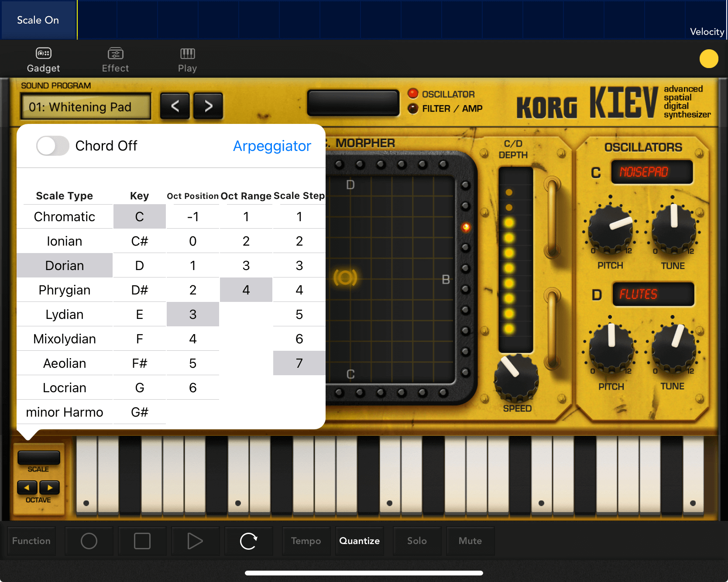The height and width of the screenshot is (582, 728).
Task: Click the blank display beside program arrows
Action: pos(353,103)
